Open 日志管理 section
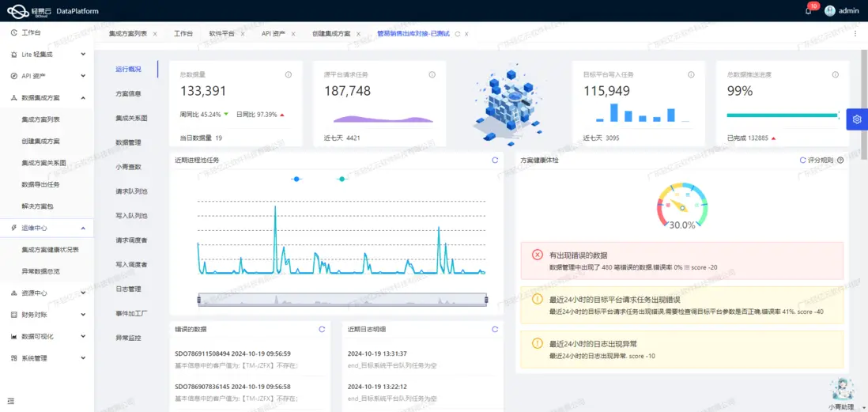 pos(128,289)
